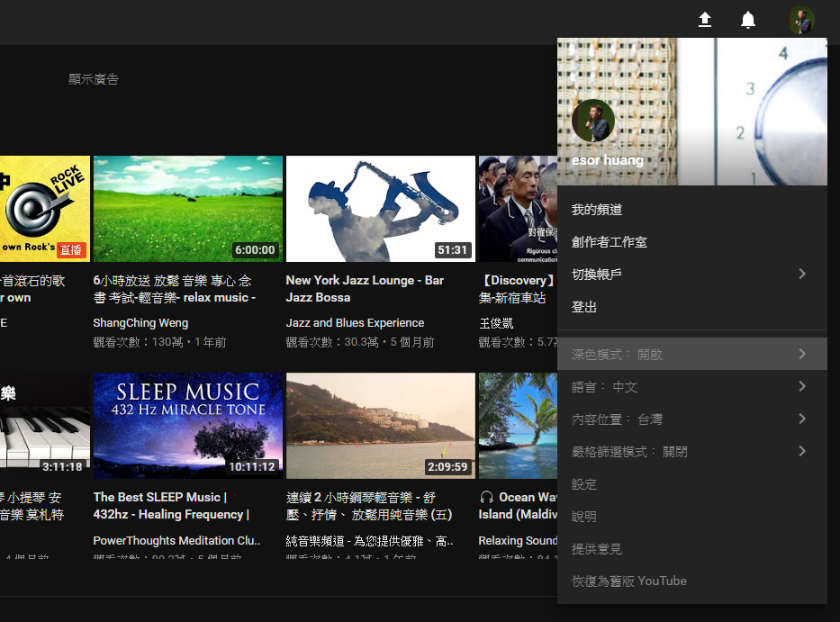This screenshot has width=840, height=622.
Task: Click the 51:31 duration badge
Action: [x=452, y=249]
